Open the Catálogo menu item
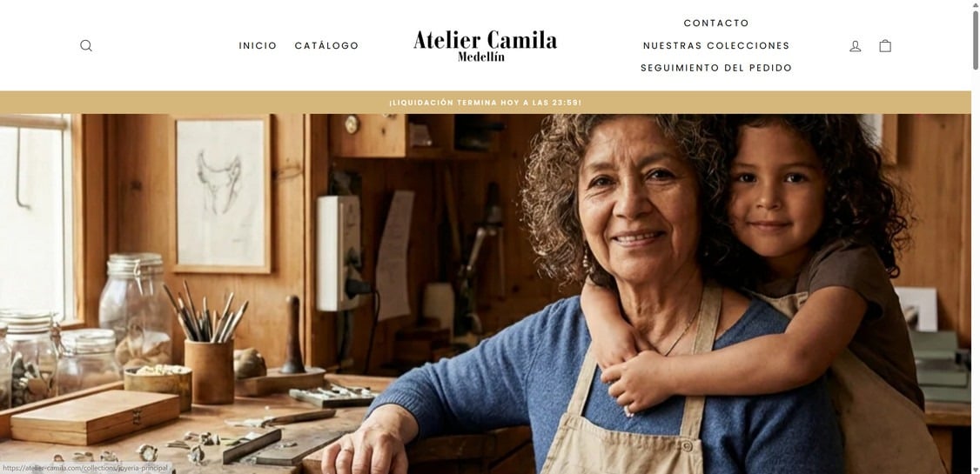 (326, 45)
